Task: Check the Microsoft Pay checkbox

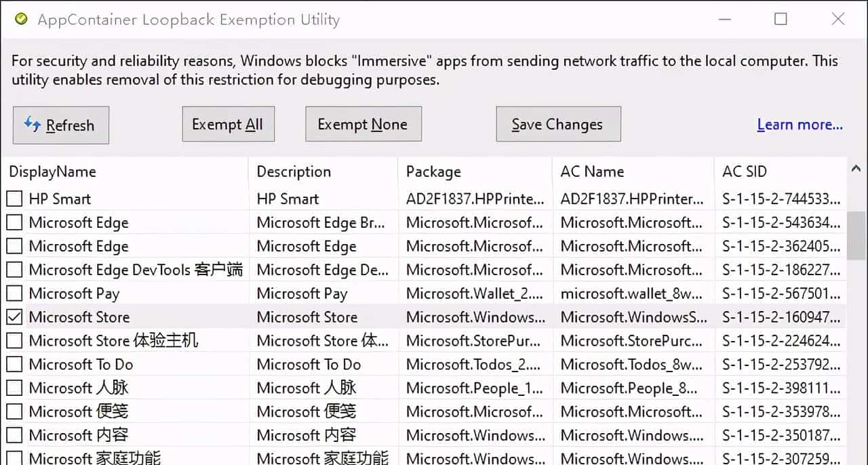Action: (14, 293)
